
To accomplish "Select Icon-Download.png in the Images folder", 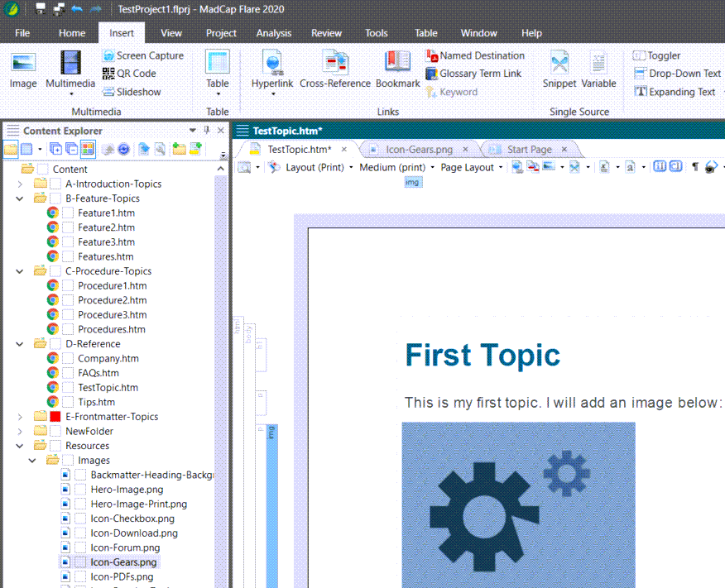I will point(134,533).
